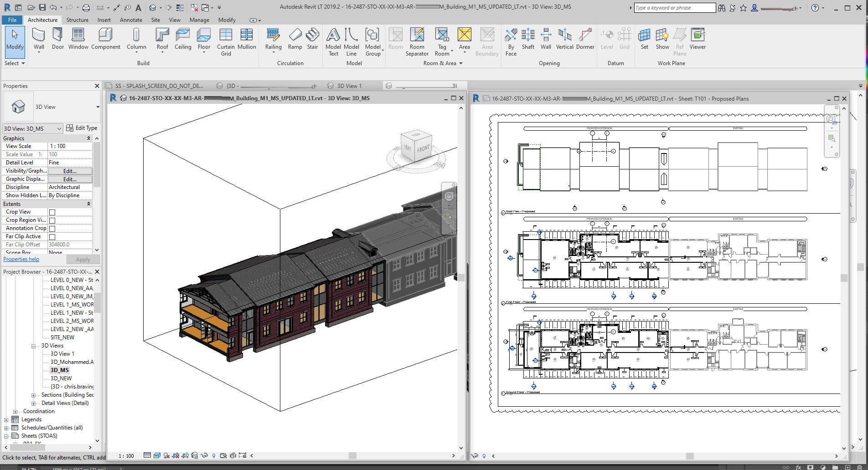Enable the Crop View checkbox
The width and height of the screenshot is (868, 470).
[52, 211]
